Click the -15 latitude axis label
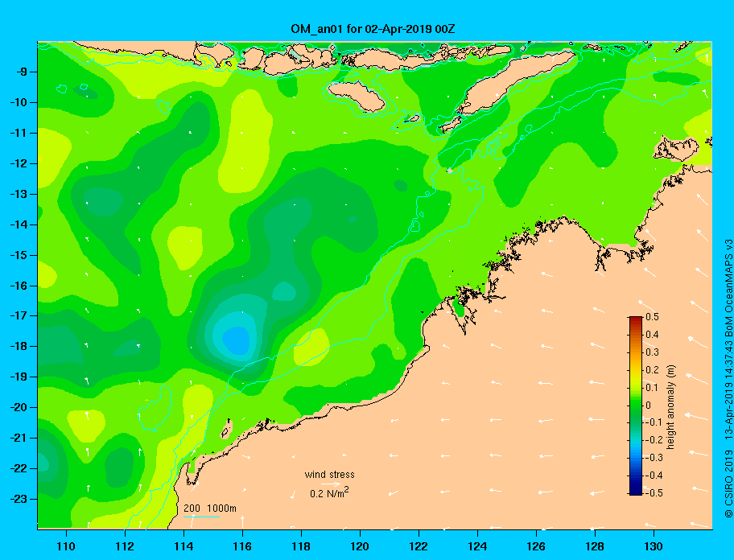 (19, 255)
